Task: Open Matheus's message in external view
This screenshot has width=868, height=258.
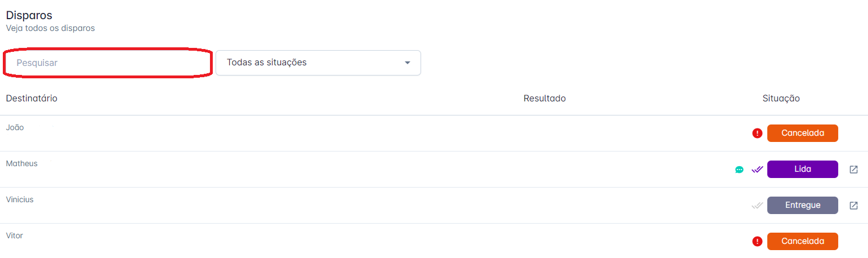Action: click(853, 170)
